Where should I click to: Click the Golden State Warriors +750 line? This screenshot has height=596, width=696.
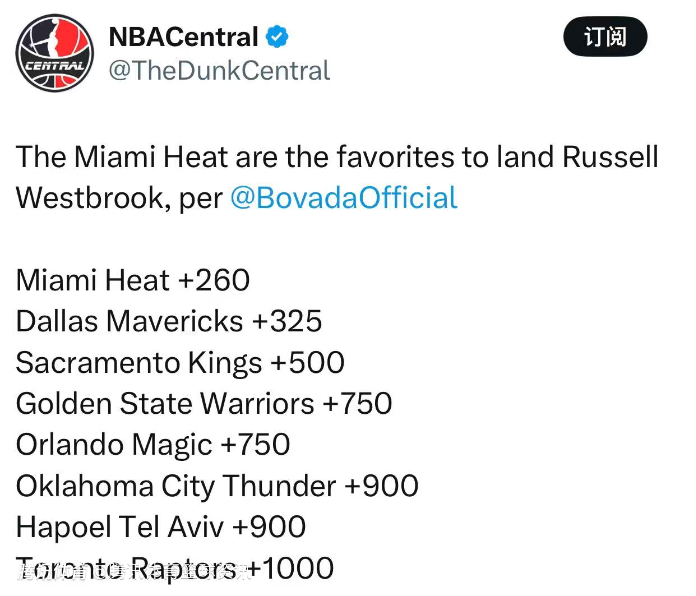(204, 404)
